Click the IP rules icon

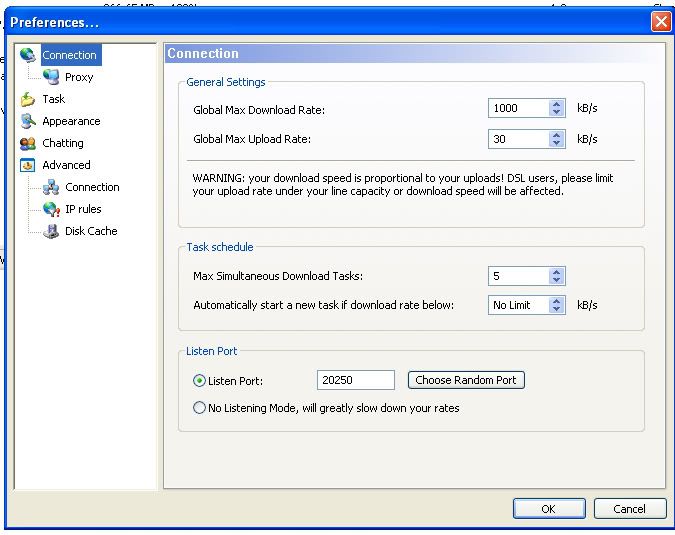click(51, 209)
